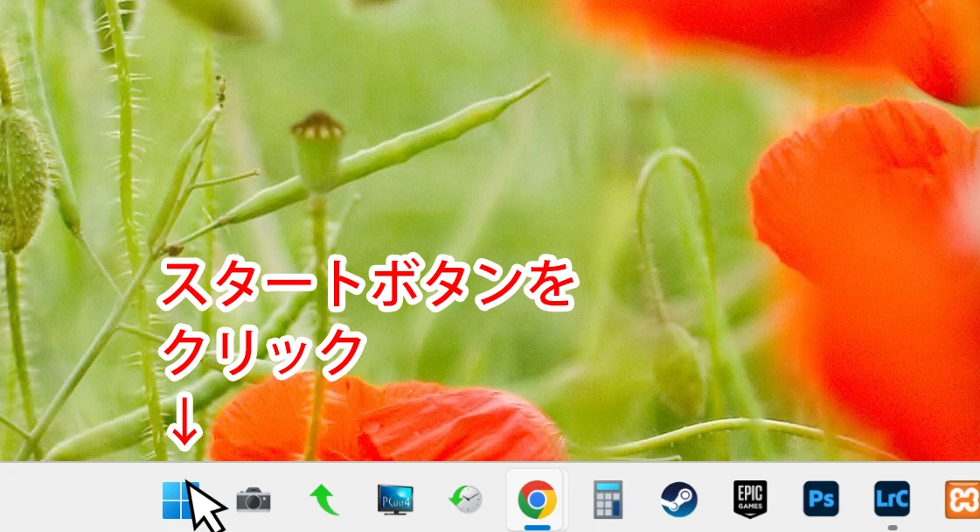Image resolution: width=980 pixels, height=532 pixels.
Task: Switch to Google Chrome in taskbar
Action: [x=537, y=500]
